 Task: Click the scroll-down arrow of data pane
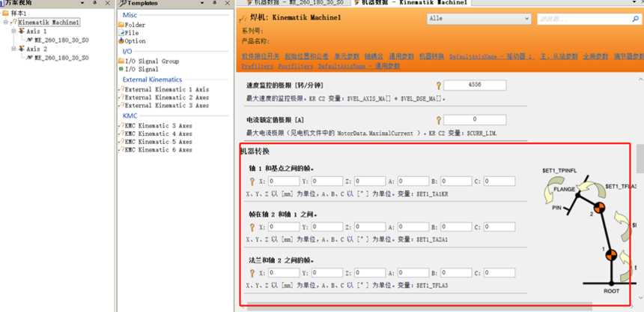pyautogui.click(x=640, y=298)
